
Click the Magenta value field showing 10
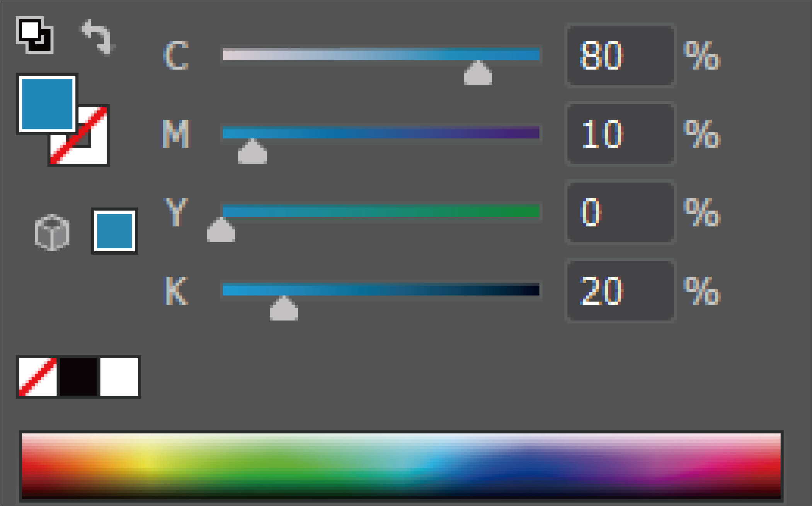pyautogui.click(x=620, y=134)
